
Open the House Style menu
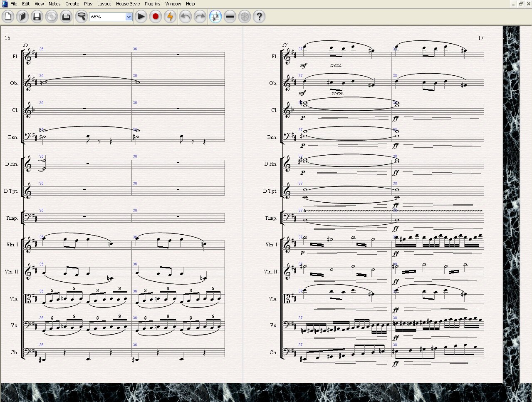coord(128,4)
